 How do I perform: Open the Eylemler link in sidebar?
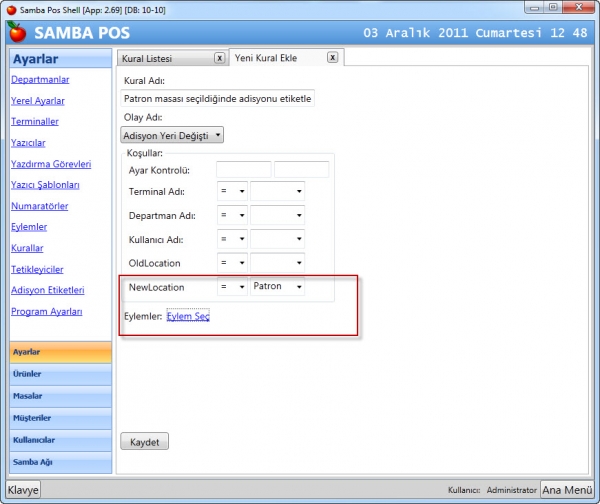click(29, 227)
